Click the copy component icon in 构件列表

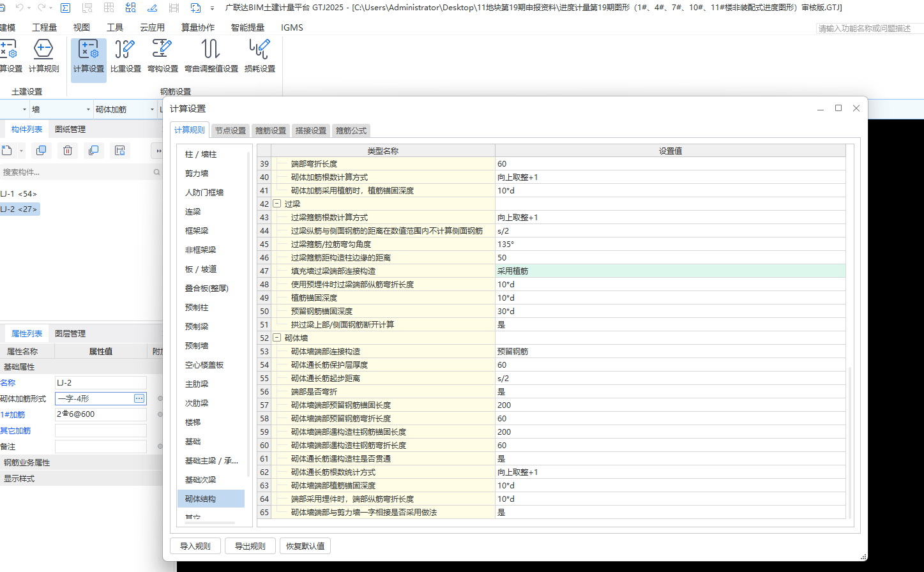click(42, 151)
